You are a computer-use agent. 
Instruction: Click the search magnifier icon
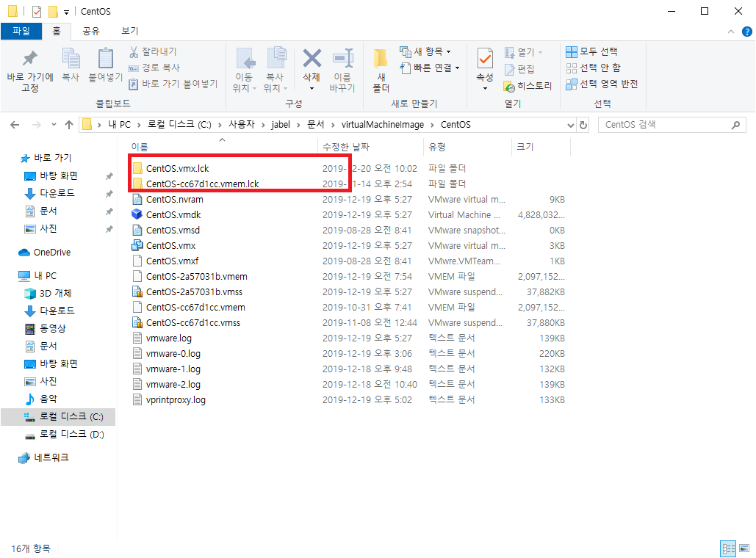[x=735, y=125]
